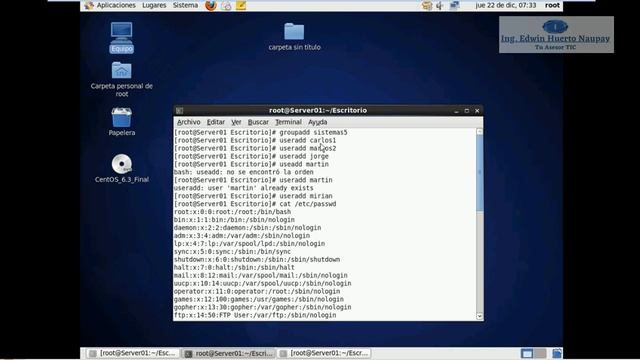Click the root user menu
The image size is (640, 360).
click(552, 5)
